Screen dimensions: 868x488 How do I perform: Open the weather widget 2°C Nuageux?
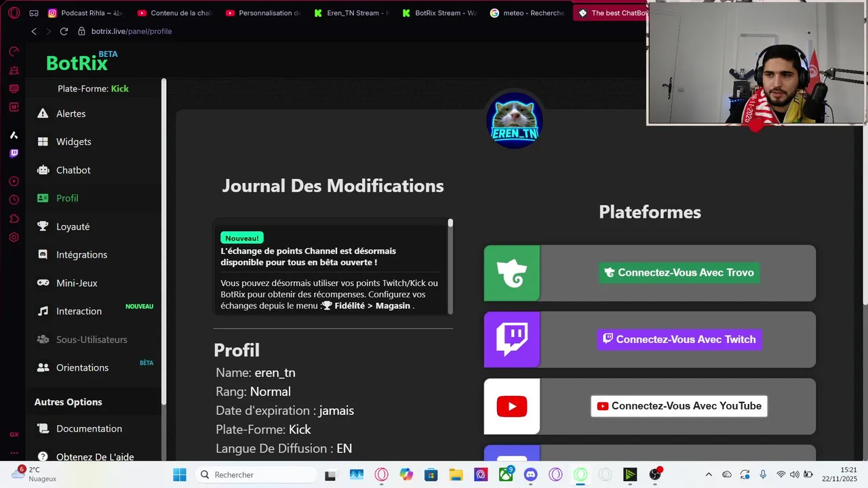34,474
